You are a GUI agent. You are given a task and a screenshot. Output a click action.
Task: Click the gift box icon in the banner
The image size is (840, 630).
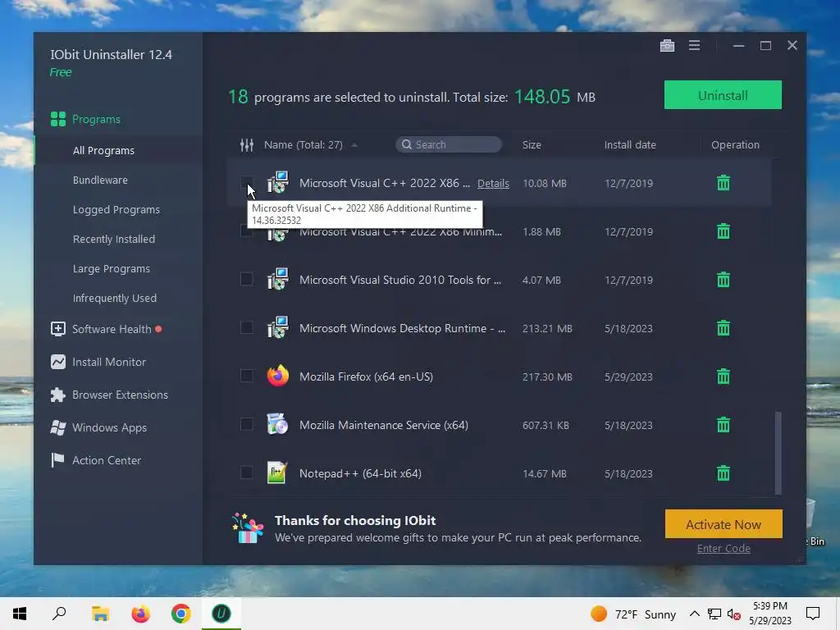point(248,528)
